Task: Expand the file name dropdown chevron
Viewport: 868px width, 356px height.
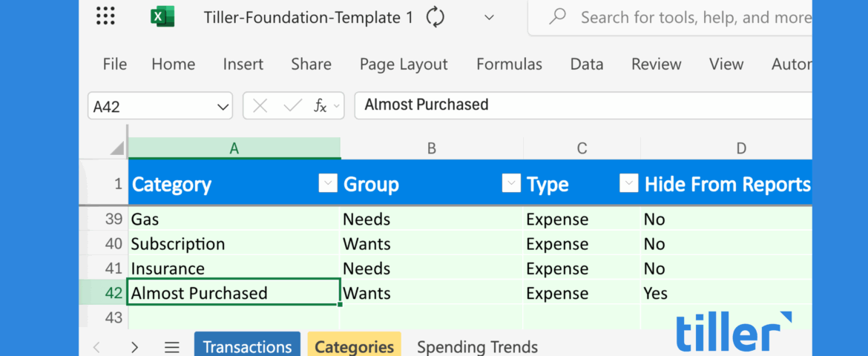Action: (489, 17)
